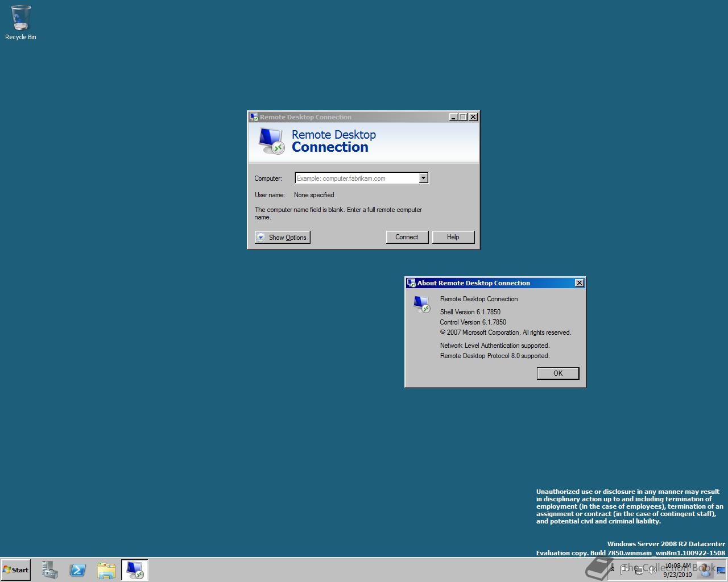
Task: Close the About Remote Desktop Connection dialog
Action: tap(580, 283)
